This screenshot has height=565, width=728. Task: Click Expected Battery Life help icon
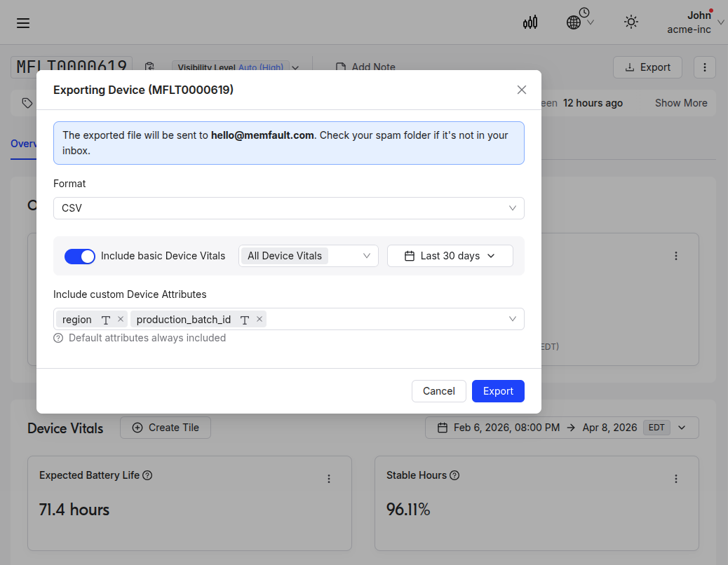point(147,475)
